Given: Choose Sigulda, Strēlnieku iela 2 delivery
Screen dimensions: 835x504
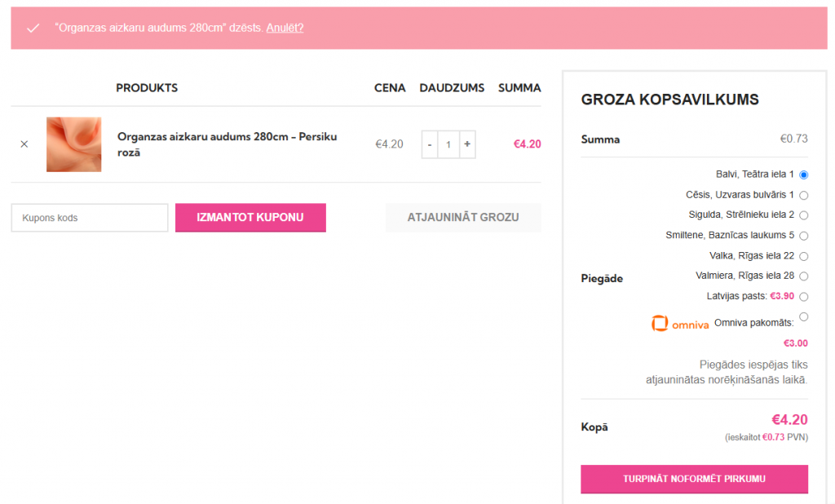Looking at the screenshot, I should click(803, 215).
